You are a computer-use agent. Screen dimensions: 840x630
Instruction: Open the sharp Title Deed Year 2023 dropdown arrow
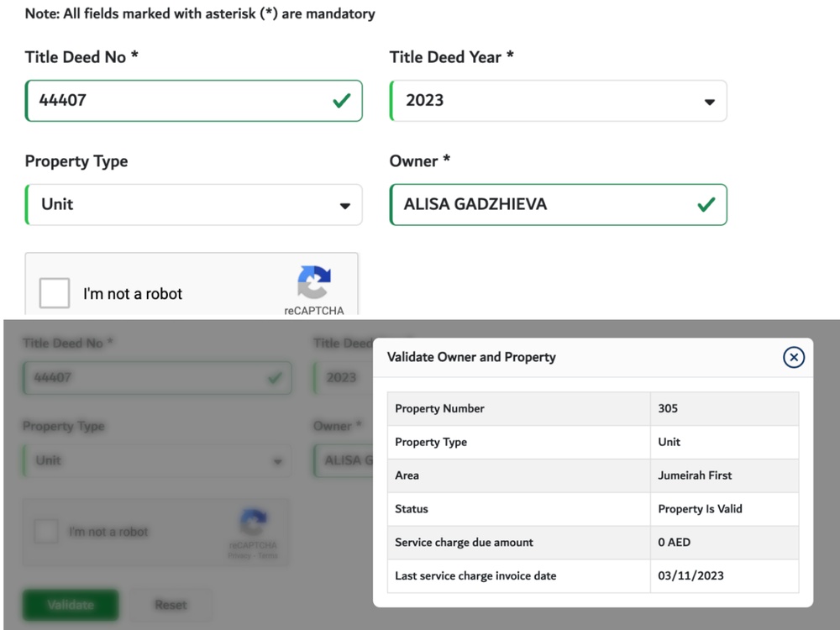coord(709,102)
